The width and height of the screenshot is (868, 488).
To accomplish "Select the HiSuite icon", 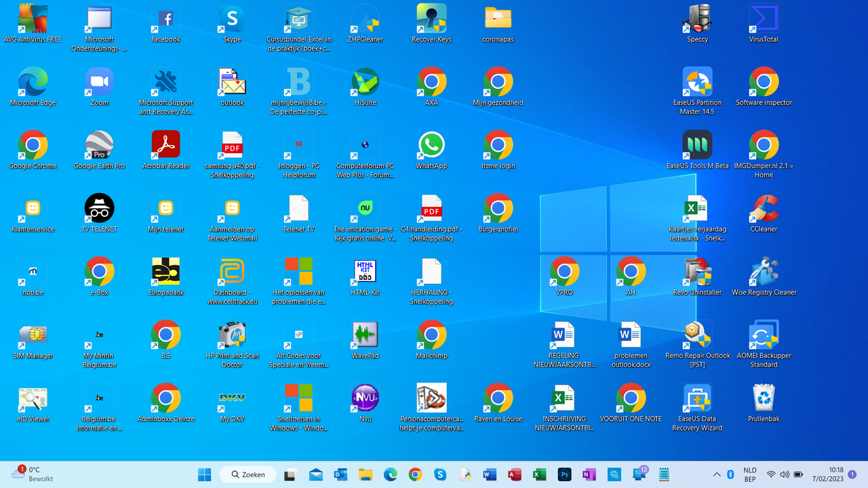I will [x=365, y=87].
